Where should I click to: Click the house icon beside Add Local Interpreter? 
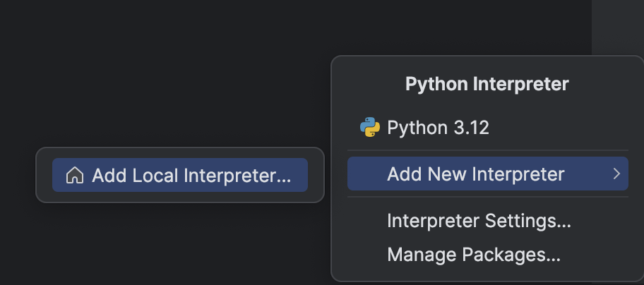75,176
